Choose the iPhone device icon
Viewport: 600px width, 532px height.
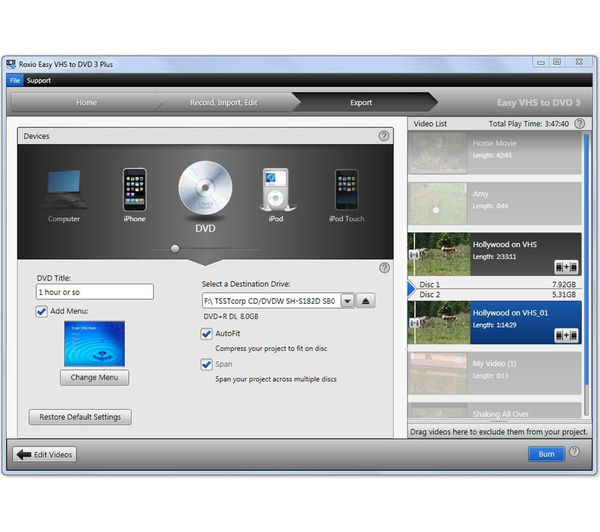click(x=134, y=189)
